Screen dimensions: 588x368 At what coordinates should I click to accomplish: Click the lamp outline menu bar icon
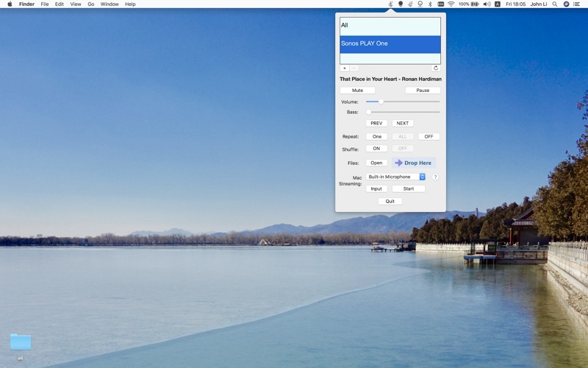click(420, 4)
